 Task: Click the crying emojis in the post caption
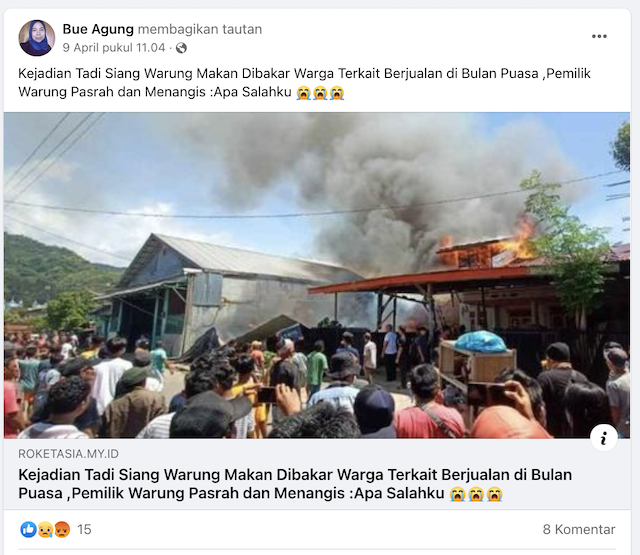(320, 93)
